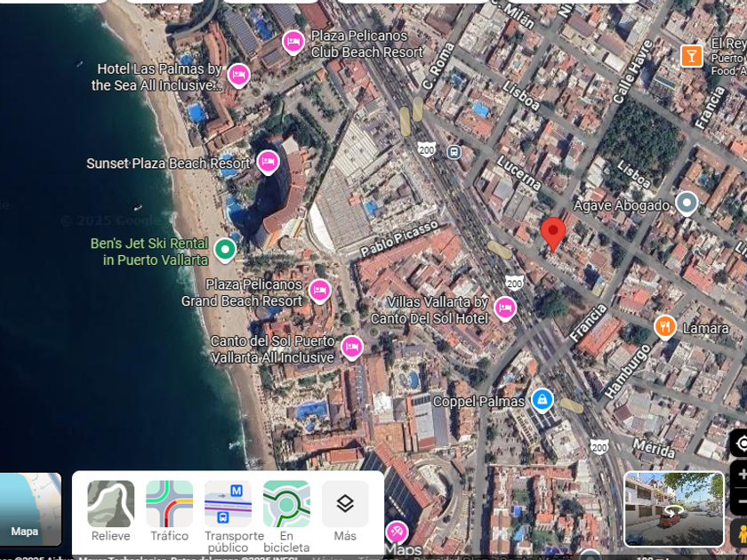Select the Coppel Palmas shopping marker
Viewport: 747px width, 560px height.
(x=542, y=400)
